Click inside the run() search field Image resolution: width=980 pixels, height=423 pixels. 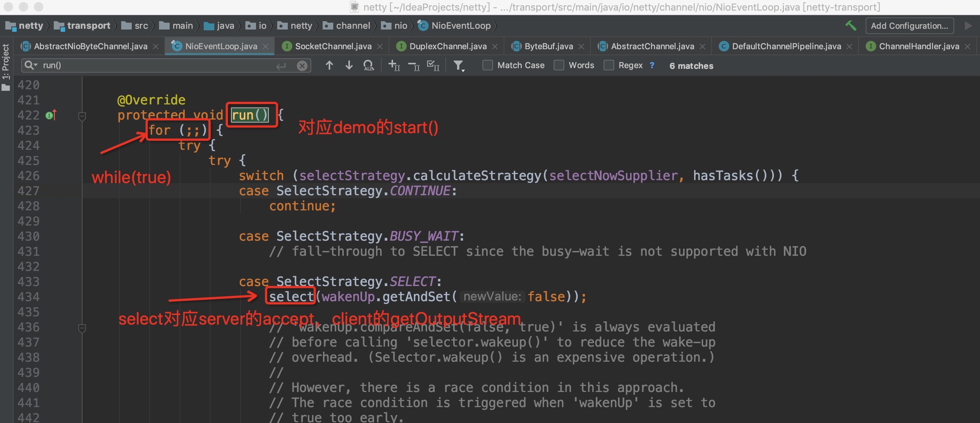click(x=152, y=65)
